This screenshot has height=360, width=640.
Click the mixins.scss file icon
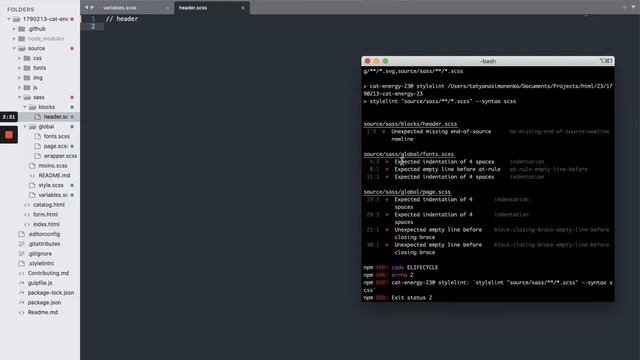point(32,166)
